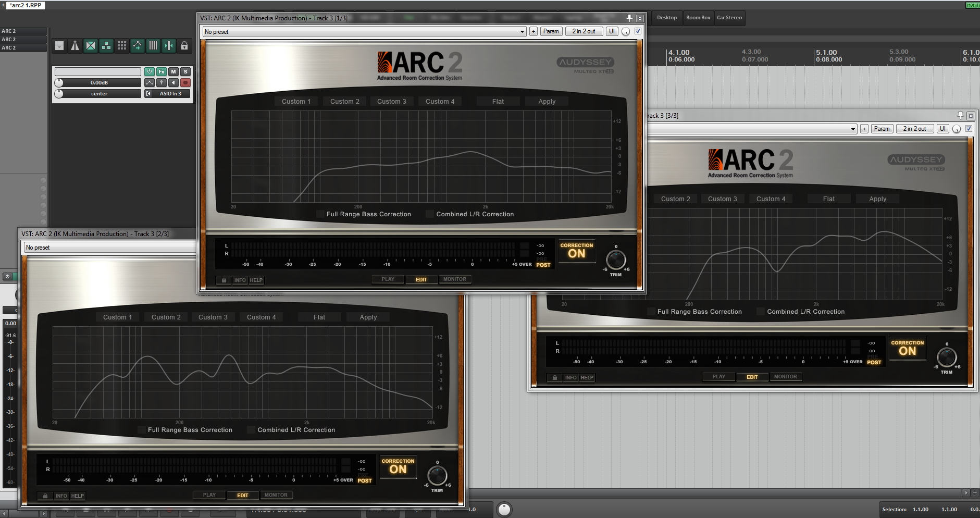Screen dimensions: 980x518
Task: Open the No preset dropdown in top window
Action: pyautogui.click(x=364, y=31)
